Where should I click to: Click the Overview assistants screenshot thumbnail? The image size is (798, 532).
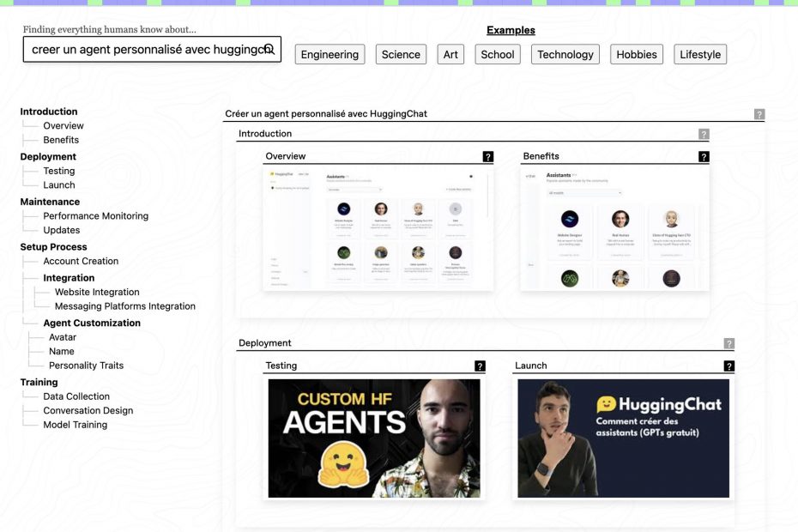[378, 229]
